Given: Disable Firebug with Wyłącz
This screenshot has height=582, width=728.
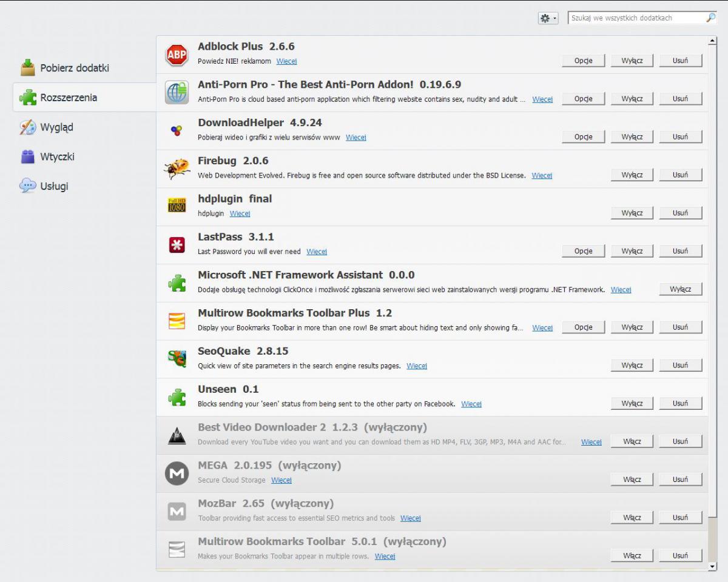Looking at the screenshot, I should 632,175.
